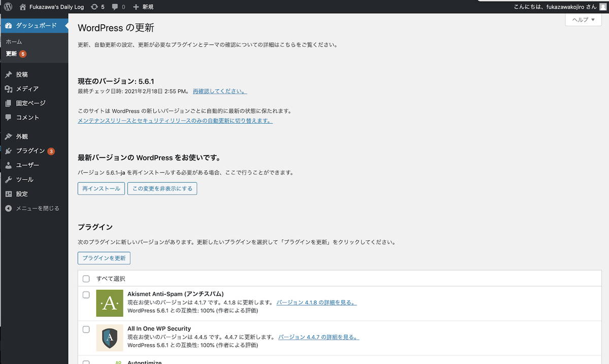Image resolution: width=609 pixels, height=364 pixels.
Task: Click the Akismet Anti-Spam (アンチスパム) plugin name
Action: click(176, 294)
